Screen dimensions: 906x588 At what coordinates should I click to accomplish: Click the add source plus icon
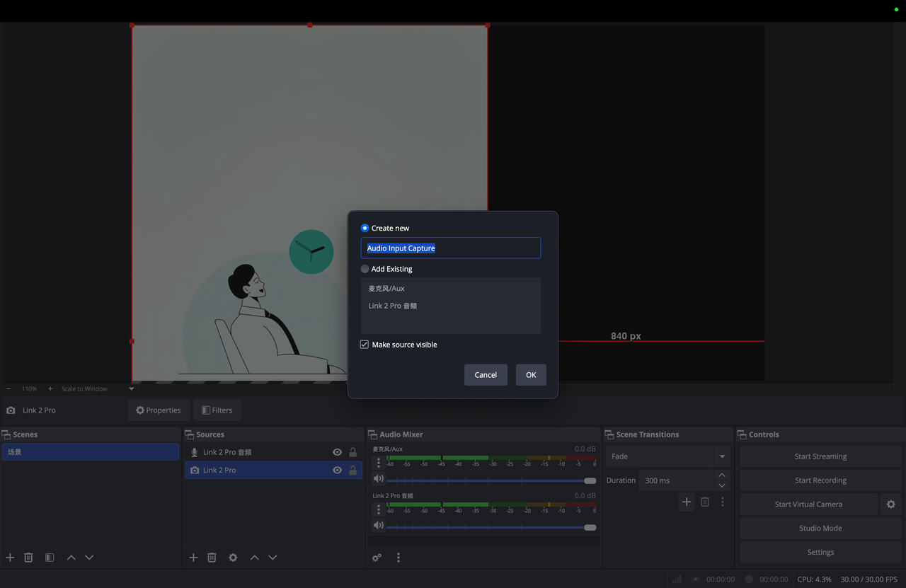point(193,558)
